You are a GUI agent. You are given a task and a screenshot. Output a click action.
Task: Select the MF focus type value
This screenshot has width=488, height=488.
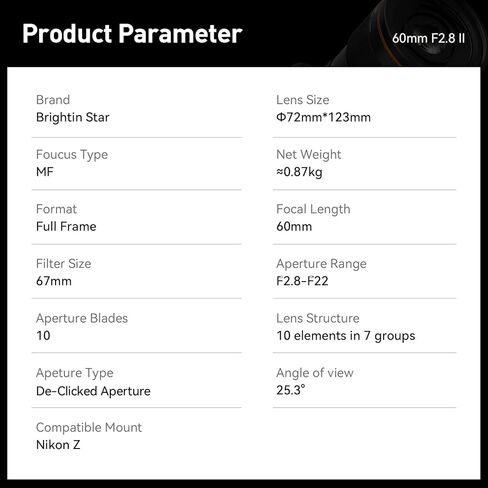[x=45, y=172]
